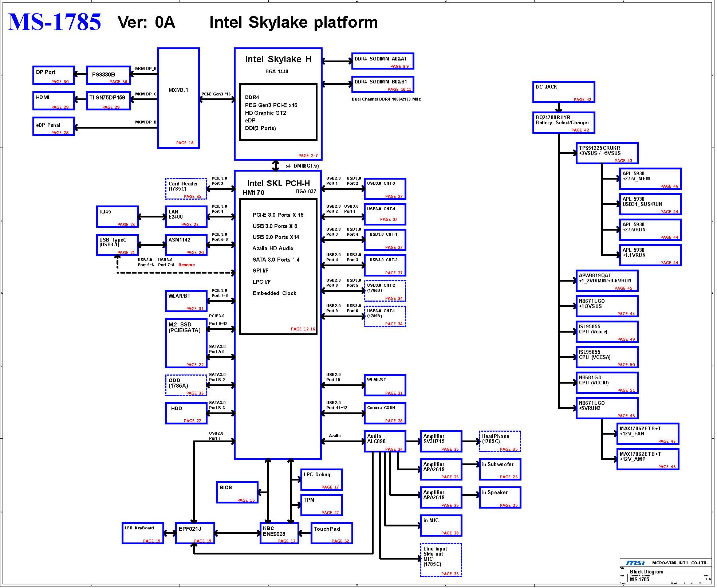Select the TPM block
This screenshot has width=717, height=588.
click(322, 505)
